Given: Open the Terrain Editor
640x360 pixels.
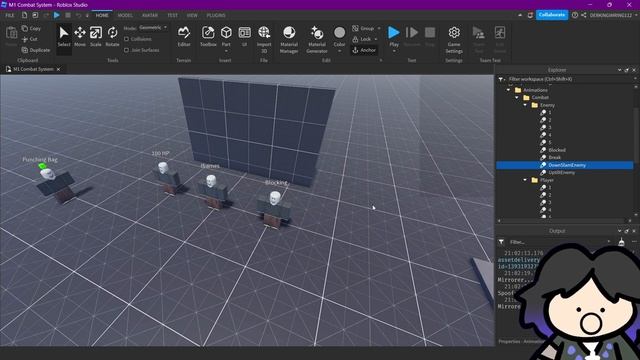Looking at the screenshot, I should point(184,36).
